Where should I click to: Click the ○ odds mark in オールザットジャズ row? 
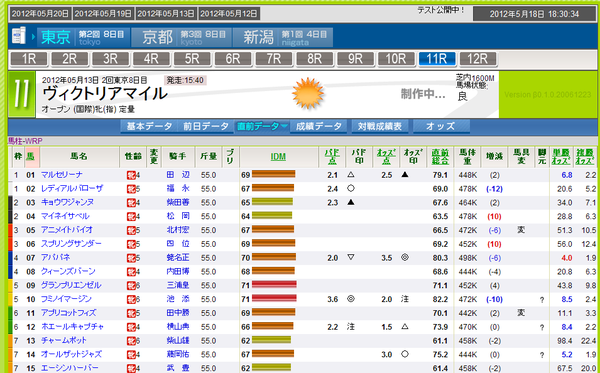pos(405,354)
